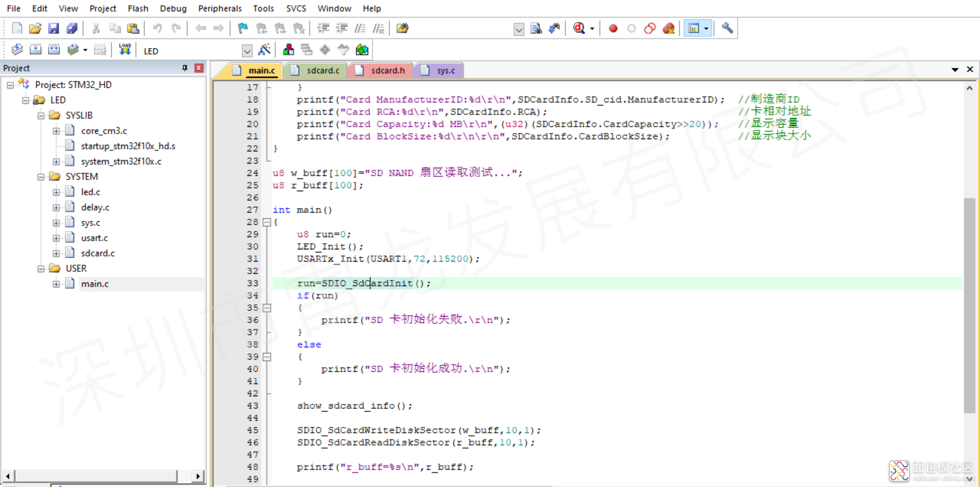Open the SVCS menu
Image resolution: width=980 pixels, height=487 pixels.
pyautogui.click(x=296, y=8)
